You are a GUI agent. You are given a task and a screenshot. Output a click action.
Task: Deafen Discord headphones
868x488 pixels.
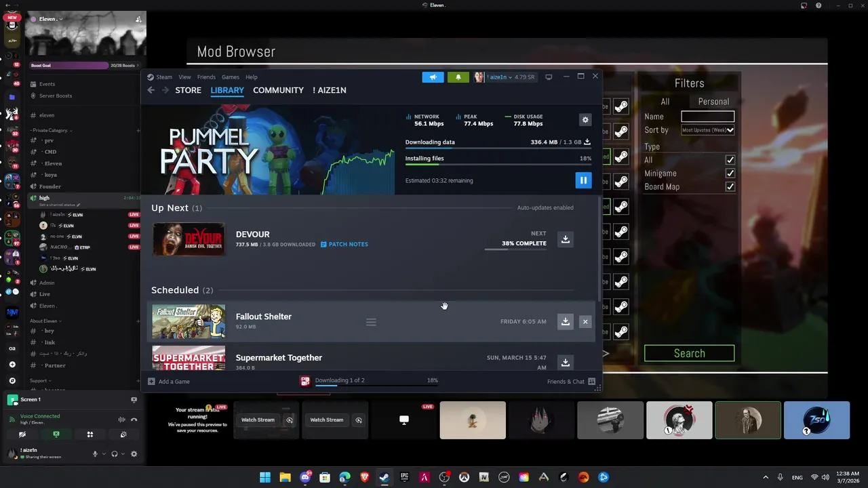[x=115, y=454]
